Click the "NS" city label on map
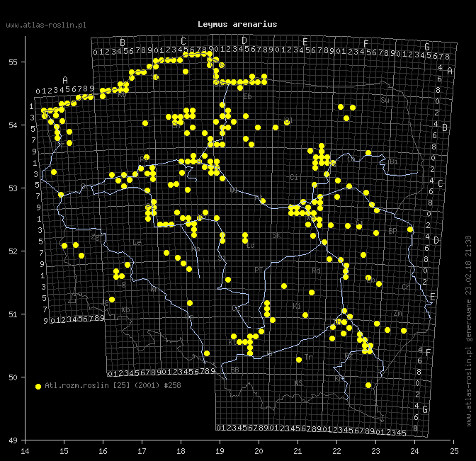Viewport: 476px width, 461px height. coord(298,383)
